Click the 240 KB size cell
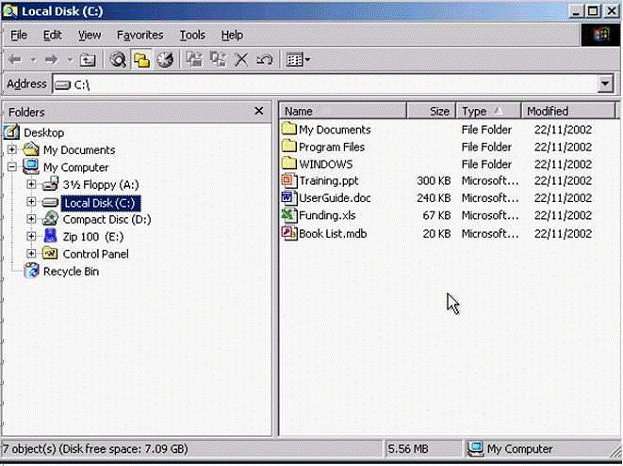Viewport: 623px width, 466px height. 433,198
